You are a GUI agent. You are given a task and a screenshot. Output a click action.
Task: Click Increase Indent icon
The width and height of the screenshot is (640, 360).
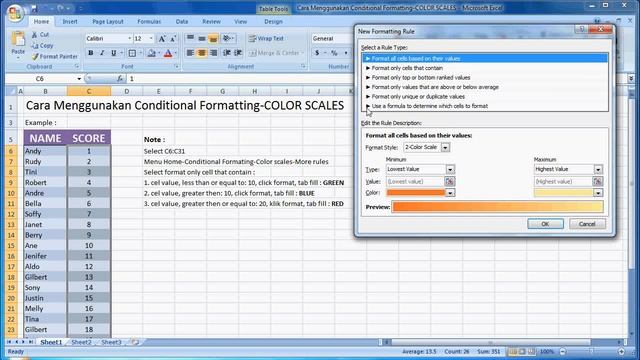(238, 53)
